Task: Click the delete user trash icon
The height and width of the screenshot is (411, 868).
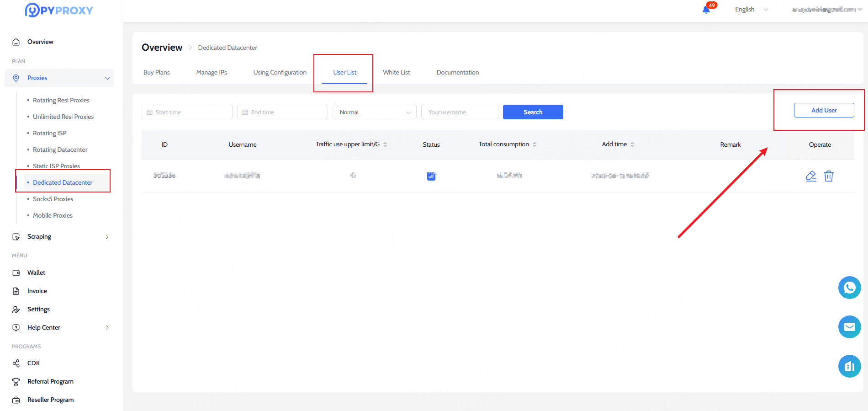Action: point(828,176)
